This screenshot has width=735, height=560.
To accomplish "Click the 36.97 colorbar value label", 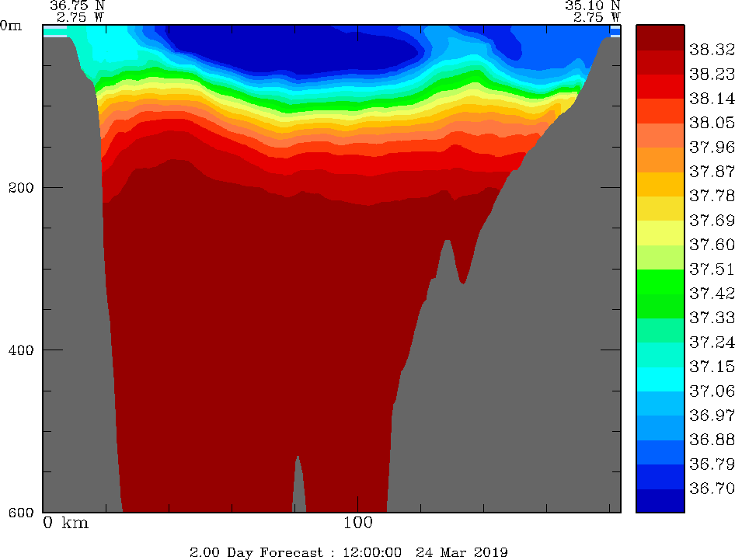I will tap(712, 416).
